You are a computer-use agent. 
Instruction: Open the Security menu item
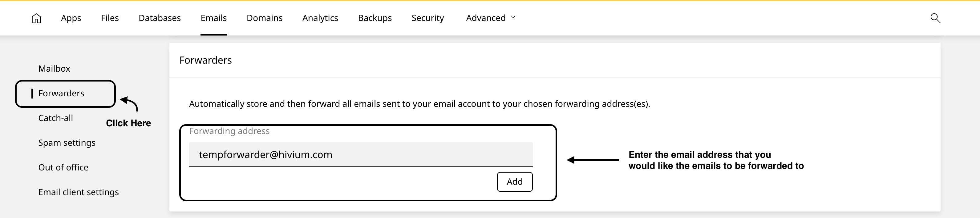click(x=427, y=18)
